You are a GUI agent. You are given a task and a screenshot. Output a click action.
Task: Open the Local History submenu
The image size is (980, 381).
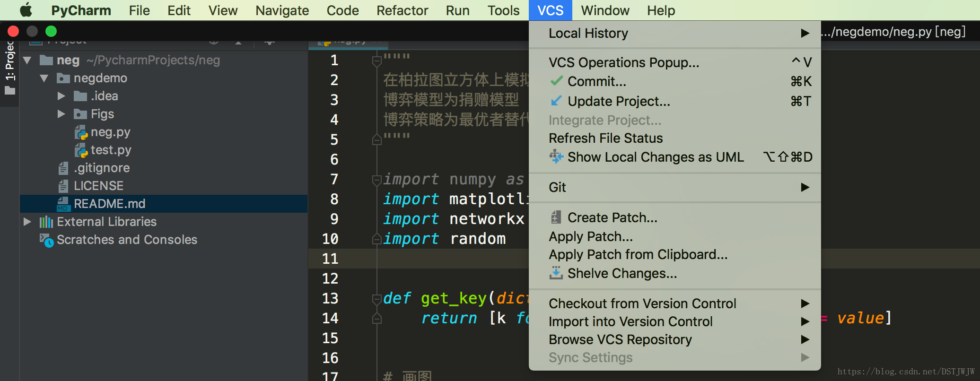pyautogui.click(x=675, y=33)
